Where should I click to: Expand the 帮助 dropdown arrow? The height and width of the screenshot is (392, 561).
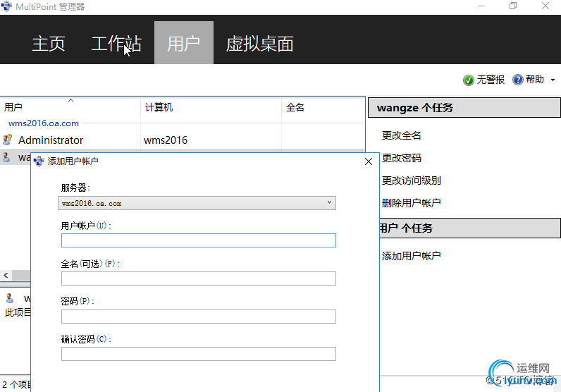pyautogui.click(x=553, y=80)
